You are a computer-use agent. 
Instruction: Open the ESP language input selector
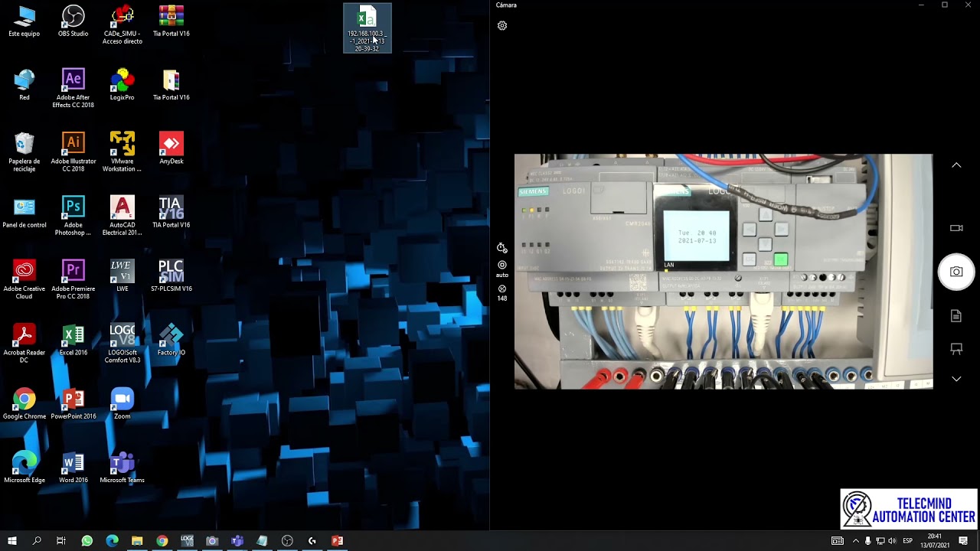[907, 541]
